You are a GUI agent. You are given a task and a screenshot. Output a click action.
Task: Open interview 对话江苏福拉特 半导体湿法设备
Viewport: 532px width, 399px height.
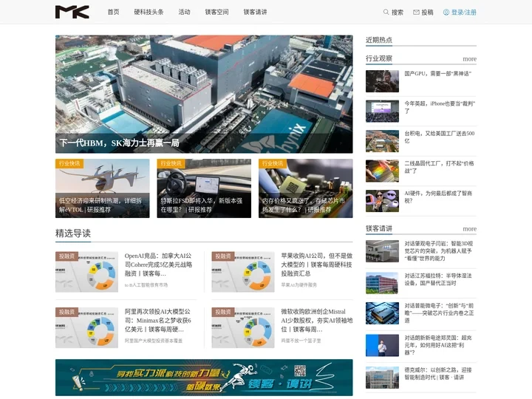point(438,279)
